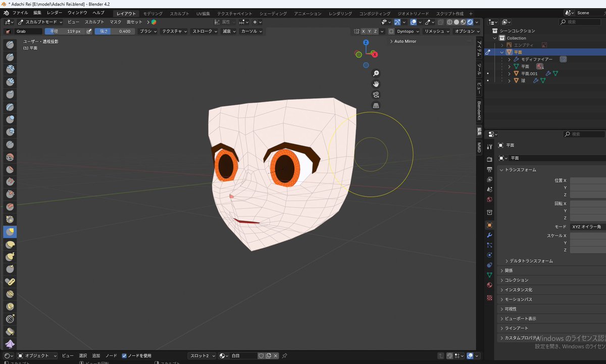Image resolution: width=606 pixels, height=364 pixels.
Task: Toggle X-ray display button
Action: pyautogui.click(x=441, y=22)
